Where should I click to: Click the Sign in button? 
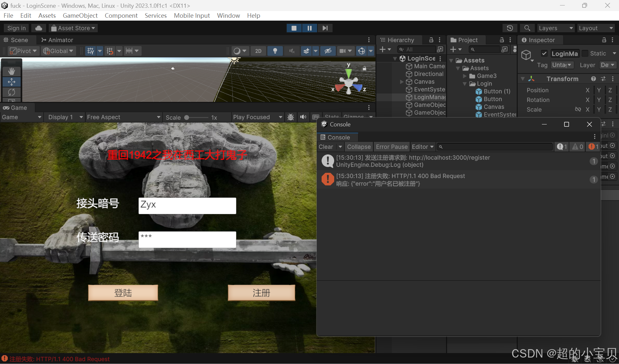coord(16,28)
